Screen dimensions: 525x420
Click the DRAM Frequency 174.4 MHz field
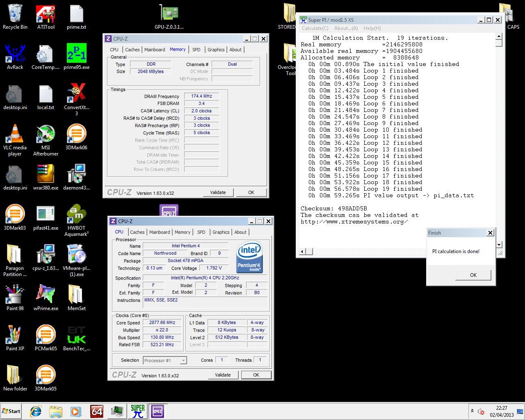(201, 96)
